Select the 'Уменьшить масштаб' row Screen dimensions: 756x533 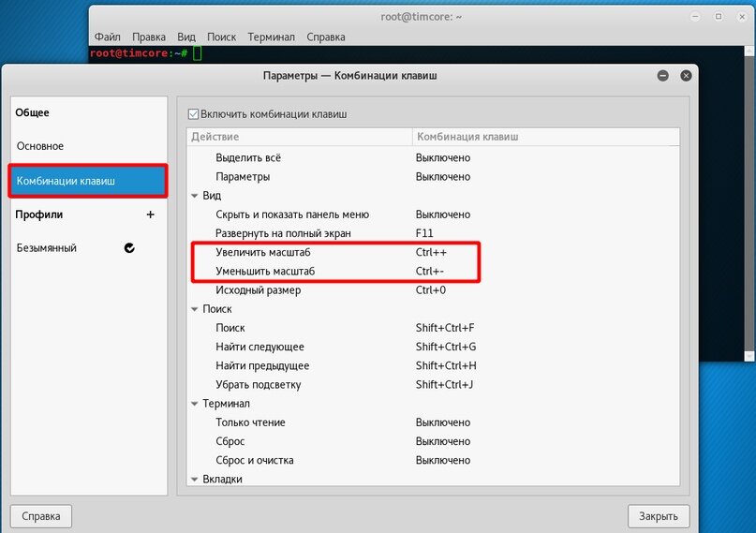[433, 272]
